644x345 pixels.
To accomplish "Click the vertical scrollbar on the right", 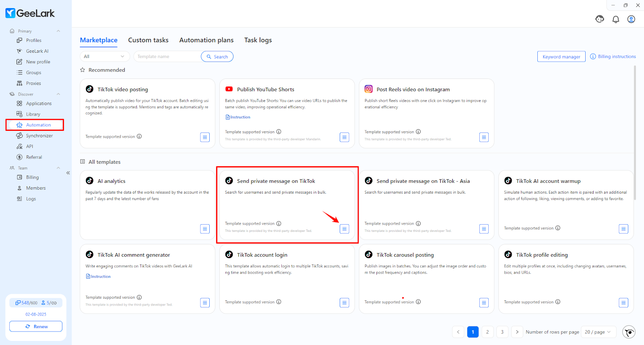I will click(635, 133).
